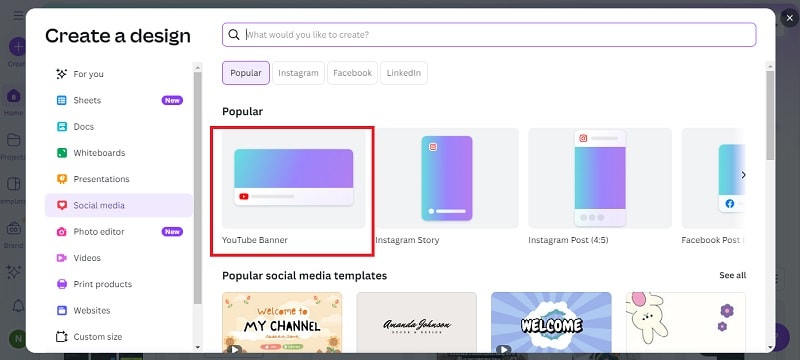Image resolution: width=800 pixels, height=360 pixels.
Task: Open the Presentations category
Action: coord(118,179)
